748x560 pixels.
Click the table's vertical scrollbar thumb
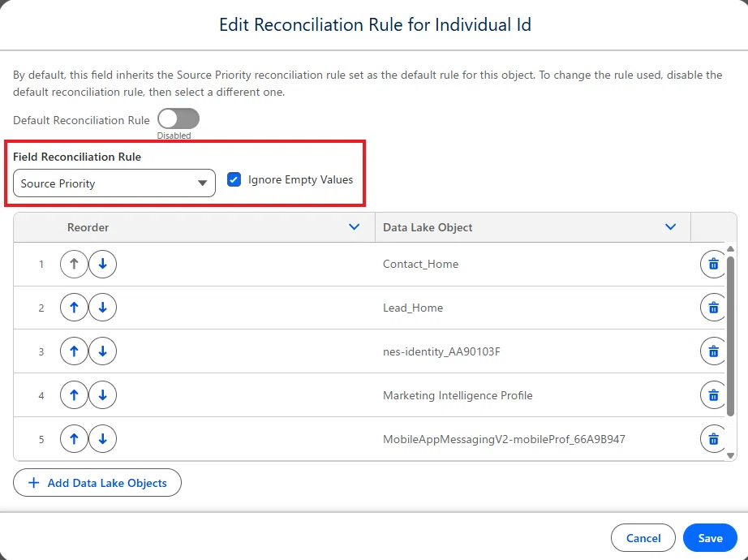point(730,336)
